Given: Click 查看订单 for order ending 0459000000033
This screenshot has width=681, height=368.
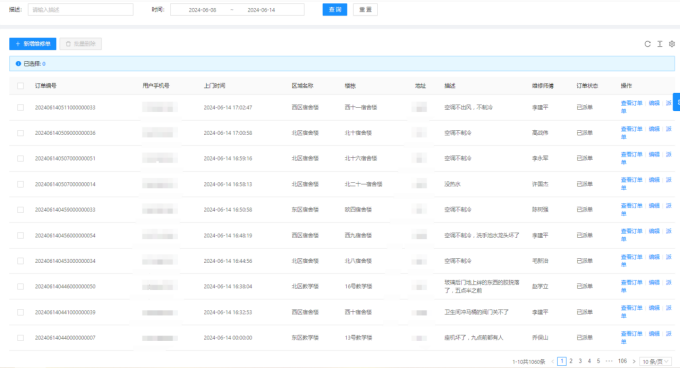Looking at the screenshot, I should coord(631,206).
